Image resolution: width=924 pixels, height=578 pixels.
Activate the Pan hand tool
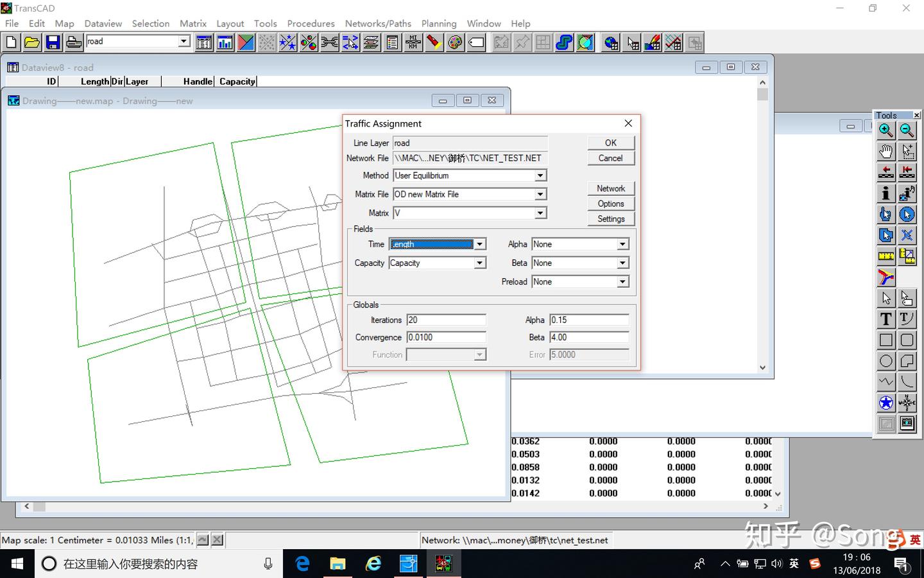point(886,152)
